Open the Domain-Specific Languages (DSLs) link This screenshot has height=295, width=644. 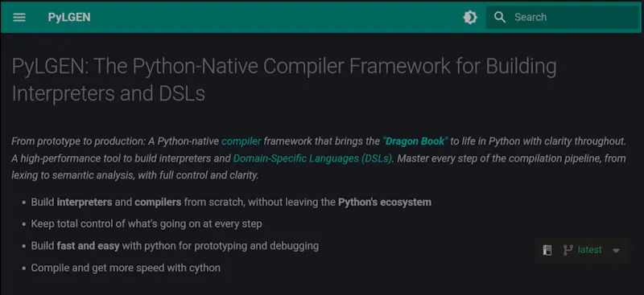tap(312, 158)
